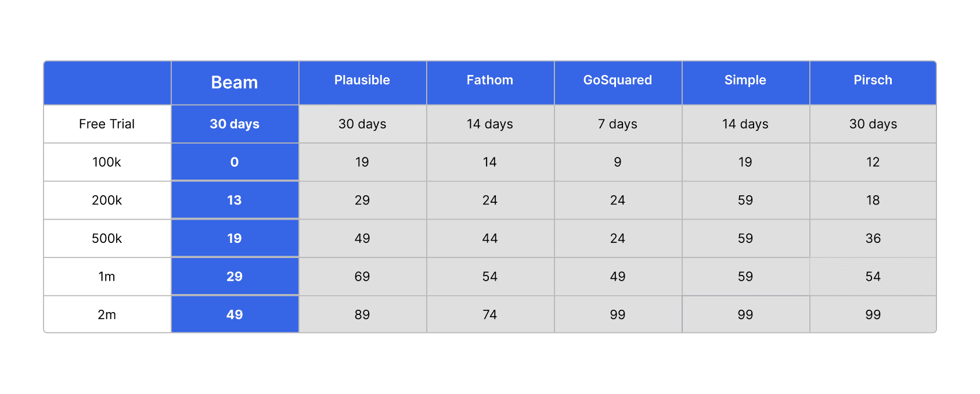Click Pirsch's 500k price cell showing 36

point(873,238)
